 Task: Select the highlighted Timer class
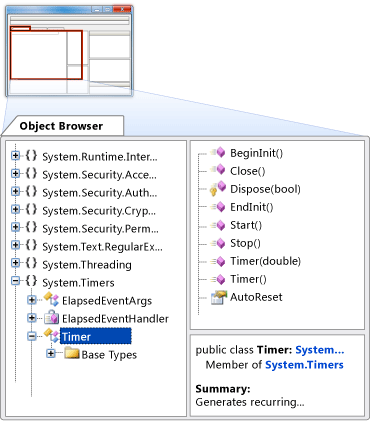(x=96, y=336)
